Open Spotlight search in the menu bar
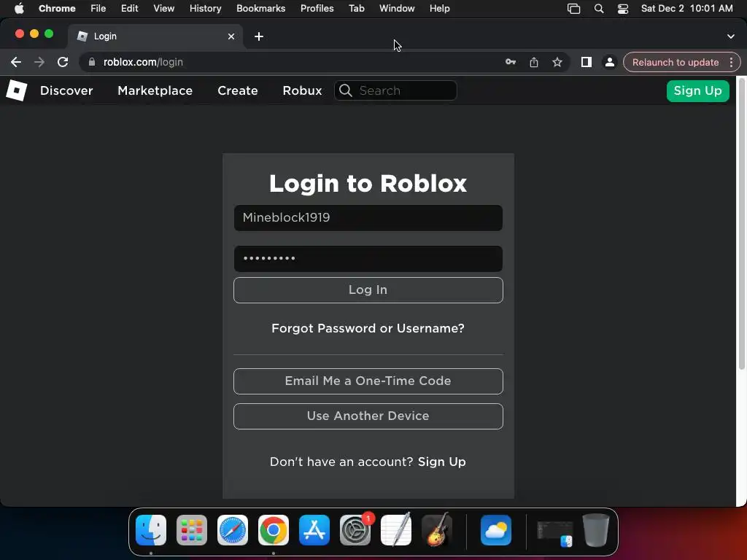 [599, 9]
